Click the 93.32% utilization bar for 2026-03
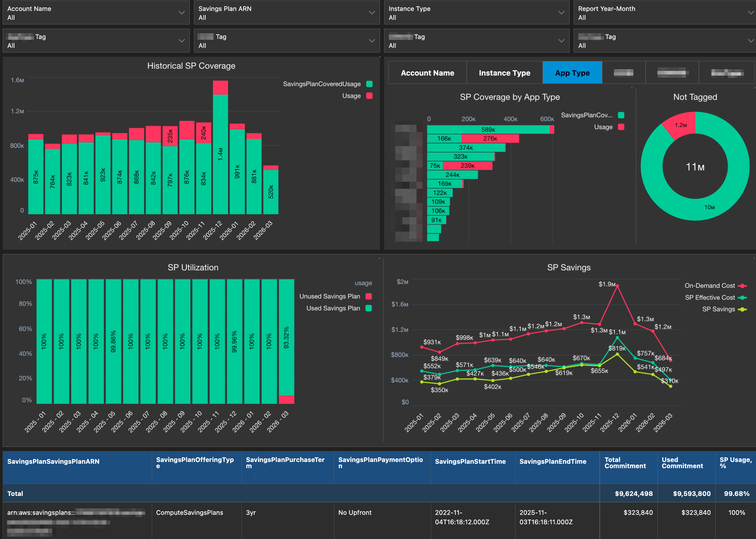This screenshot has width=756, height=539. point(286,337)
